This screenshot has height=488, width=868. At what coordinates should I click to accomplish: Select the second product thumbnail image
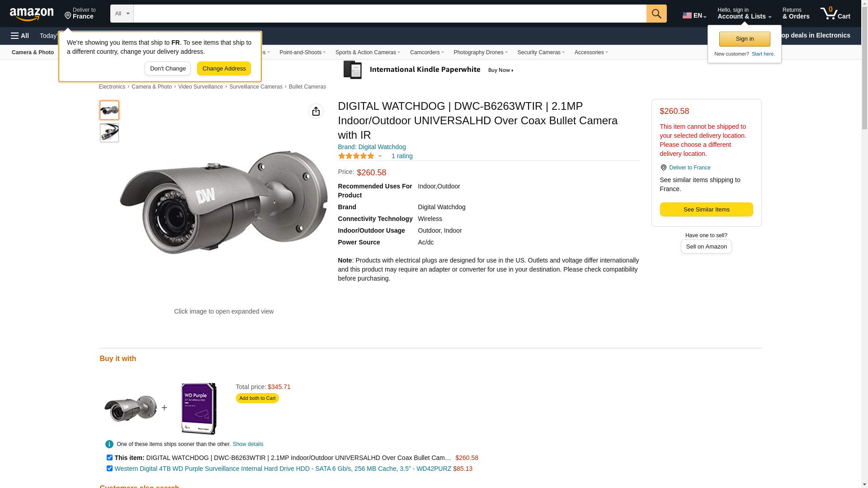tap(109, 133)
